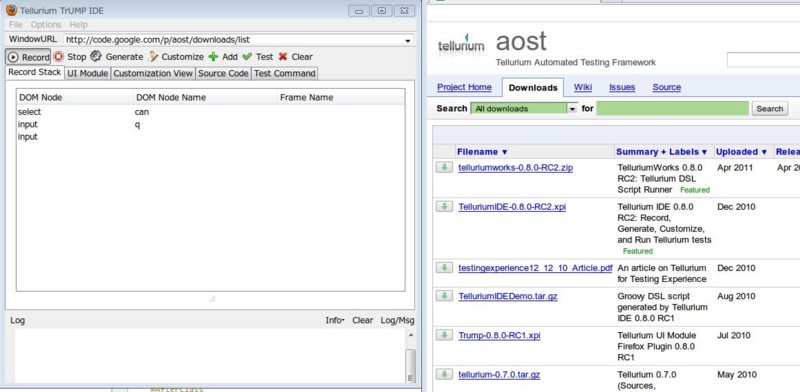
Task: Click the top-right search box on the aost page
Action: click(x=763, y=60)
